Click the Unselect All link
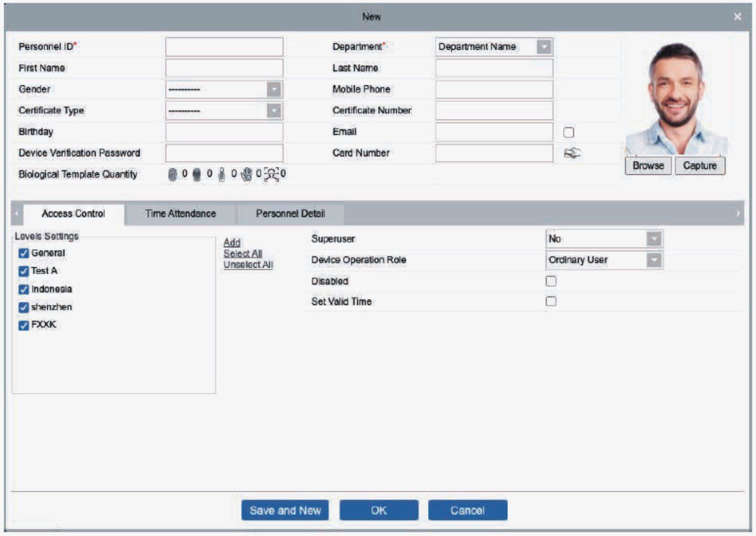Image resolution: width=756 pixels, height=536 pixels. click(x=248, y=265)
